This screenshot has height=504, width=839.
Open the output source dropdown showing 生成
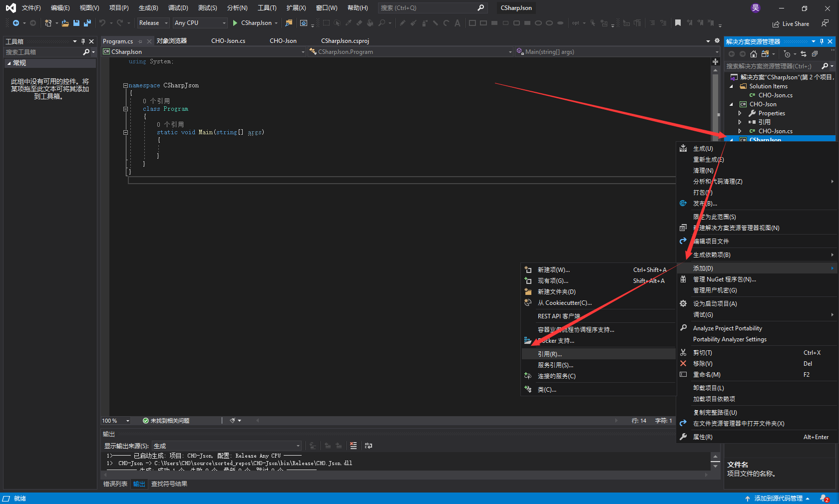[x=227, y=446]
